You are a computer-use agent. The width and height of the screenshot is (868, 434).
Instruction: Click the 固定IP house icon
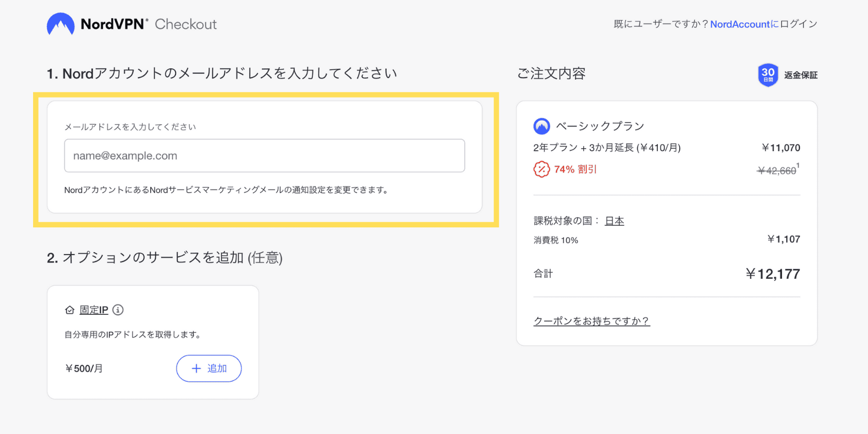tap(69, 310)
